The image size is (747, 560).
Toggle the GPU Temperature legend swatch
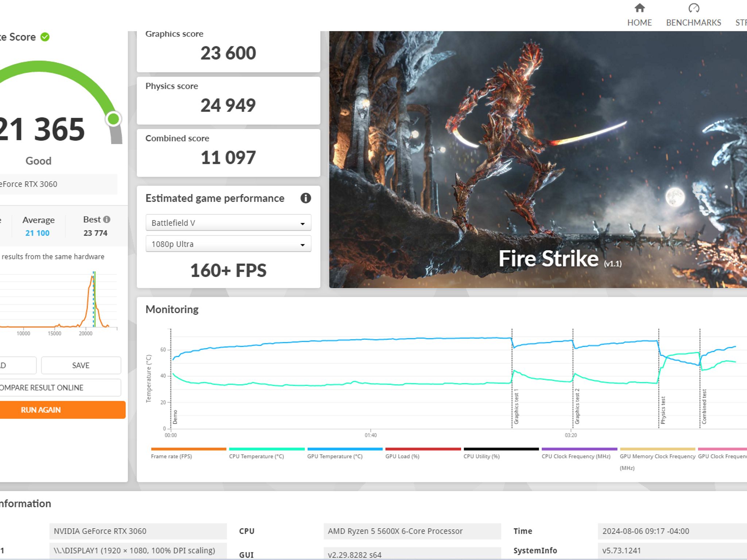[x=345, y=449]
